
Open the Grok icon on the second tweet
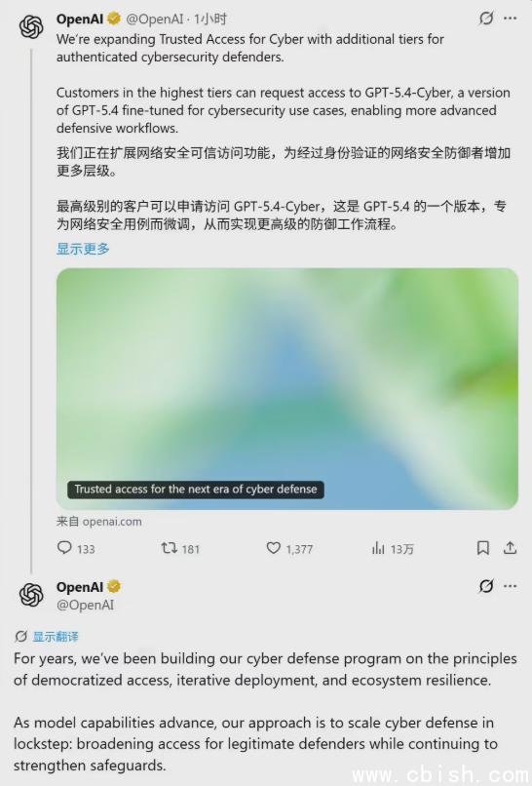486,586
